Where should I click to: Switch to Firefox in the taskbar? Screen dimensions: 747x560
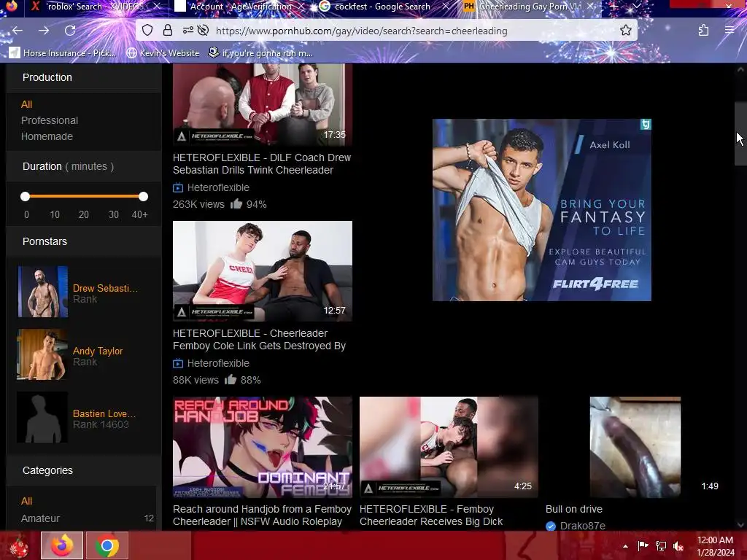(62, 545)
